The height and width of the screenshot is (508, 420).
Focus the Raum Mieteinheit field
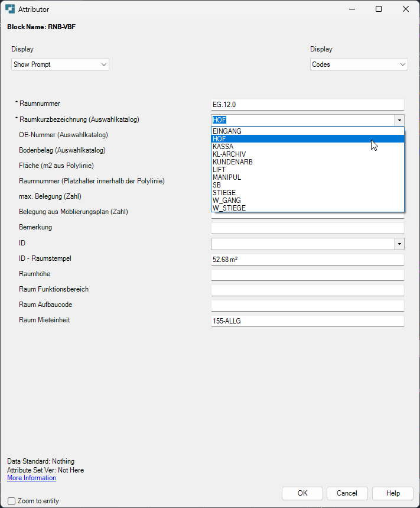308,321
